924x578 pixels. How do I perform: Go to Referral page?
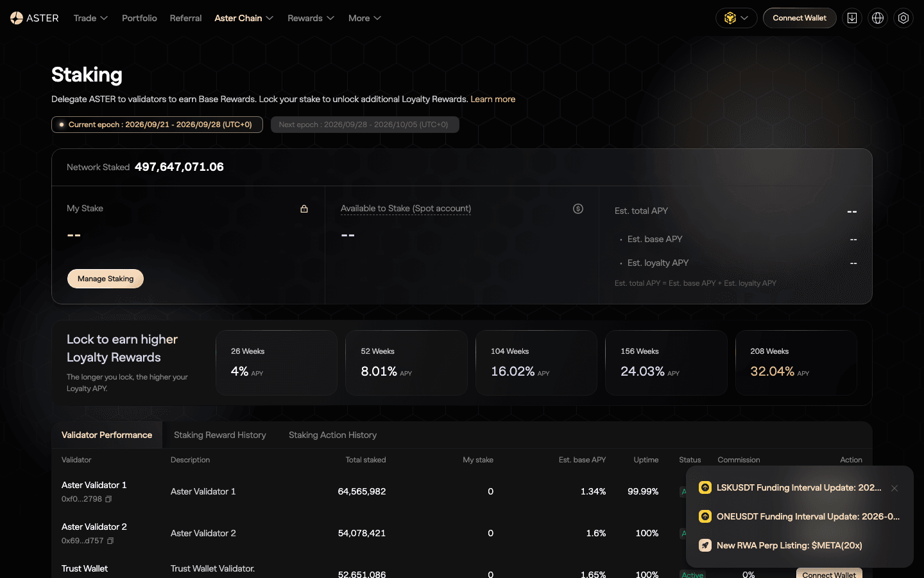tap(185, 18)
